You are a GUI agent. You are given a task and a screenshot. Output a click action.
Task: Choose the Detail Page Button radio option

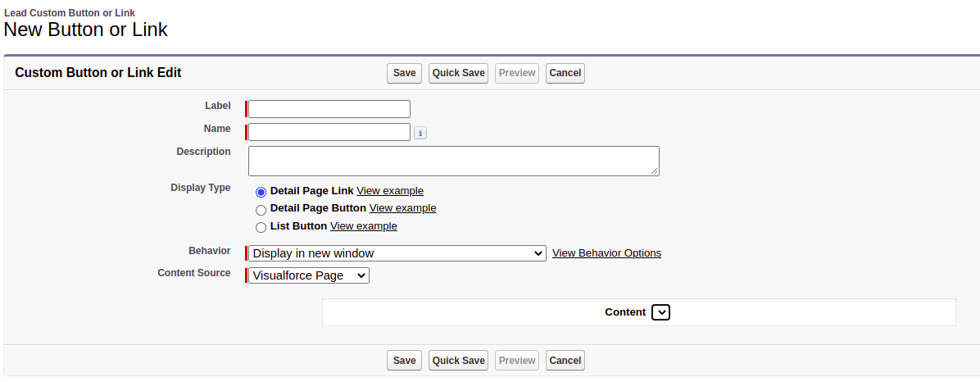(x=261, y=210)
